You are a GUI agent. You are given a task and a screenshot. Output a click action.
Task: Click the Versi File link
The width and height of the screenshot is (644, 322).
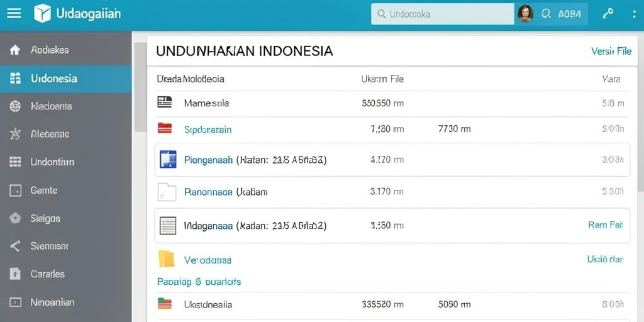pos(611,51)
